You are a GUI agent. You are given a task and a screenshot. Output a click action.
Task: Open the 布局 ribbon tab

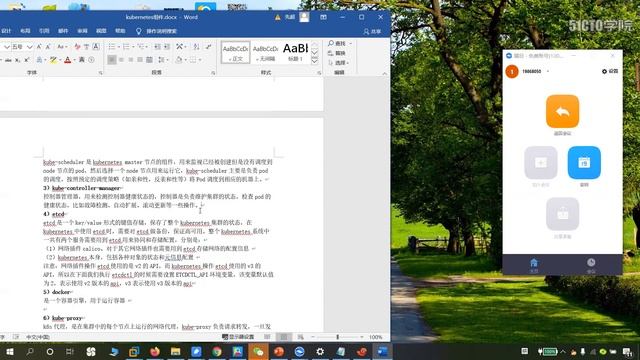(25, 31)
